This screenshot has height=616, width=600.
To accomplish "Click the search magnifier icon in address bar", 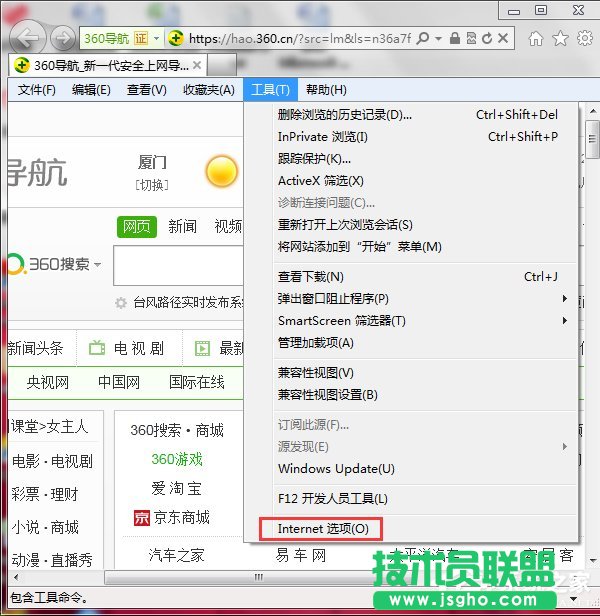I will (423, 38).
